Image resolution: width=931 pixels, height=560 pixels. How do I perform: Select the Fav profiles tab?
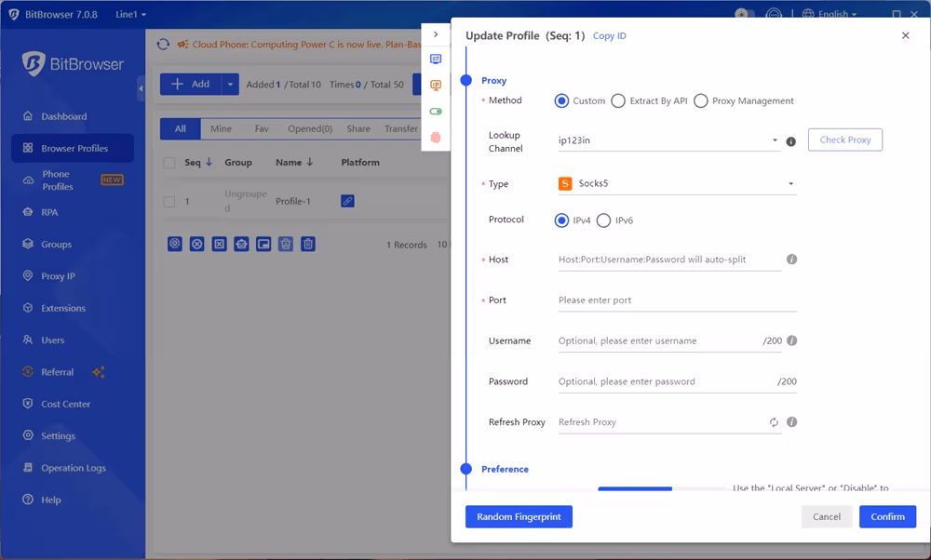[262, 128]
